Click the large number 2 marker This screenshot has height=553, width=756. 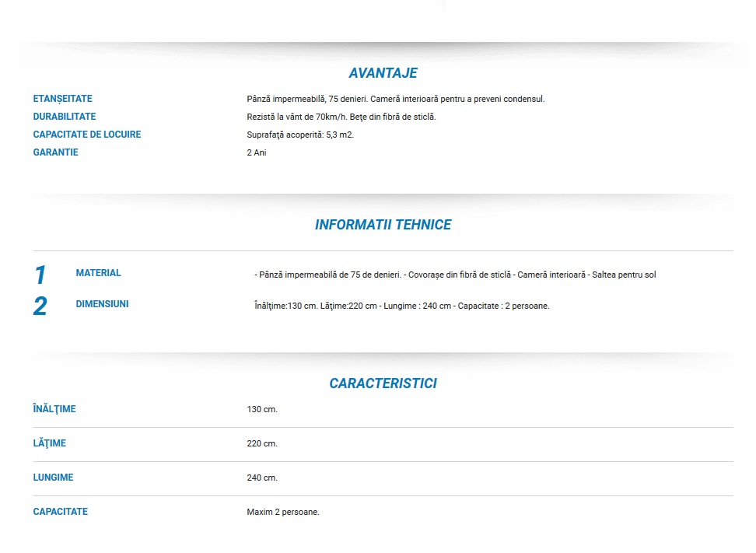pyautogui.click(x=40, y=306)
